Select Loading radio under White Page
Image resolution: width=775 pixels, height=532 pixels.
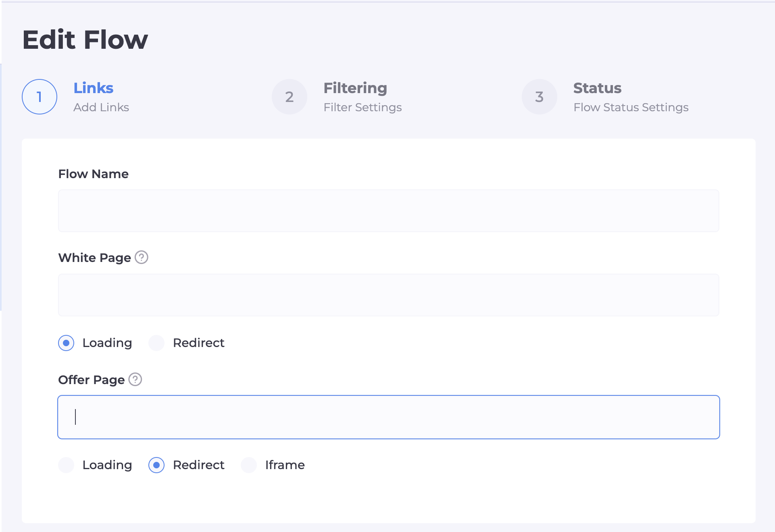[66, 343]
